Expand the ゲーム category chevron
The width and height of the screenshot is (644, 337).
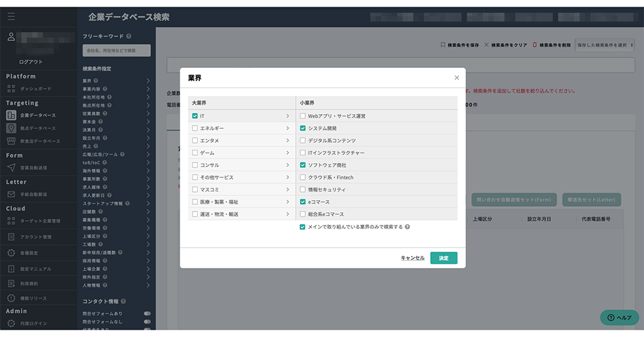tap(287, 152)
